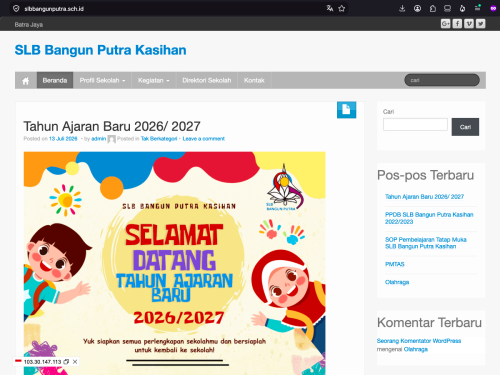This screenshot has width=500, height=375.
Task: Expand the Profil Sekolah dropdown menu
Action: pyautogui.click(x=102, y=80)
